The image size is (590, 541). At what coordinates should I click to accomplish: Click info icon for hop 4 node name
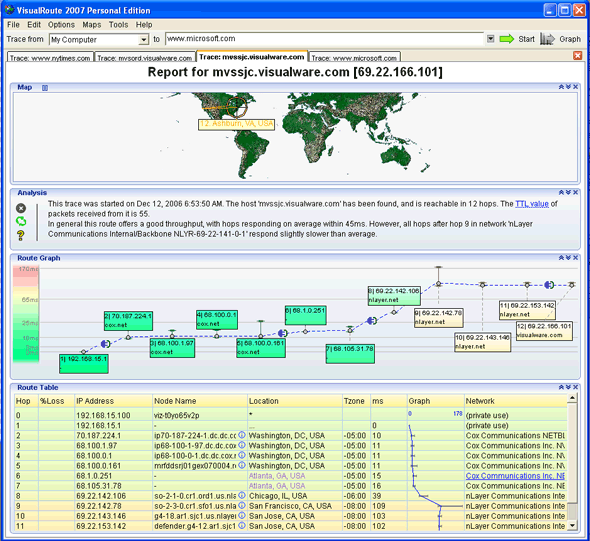242,455
